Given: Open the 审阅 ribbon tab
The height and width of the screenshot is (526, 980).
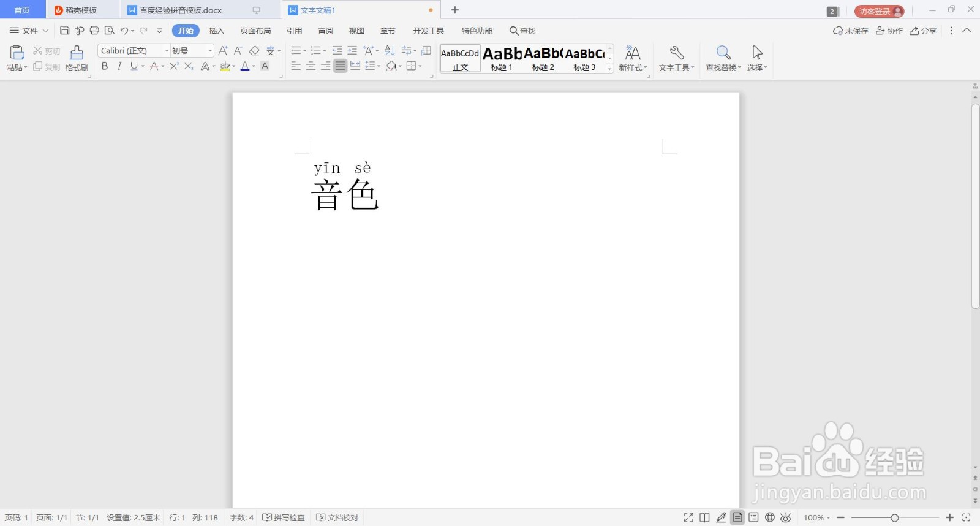Looking at the screenshot, I should click(x=326, y=31).
